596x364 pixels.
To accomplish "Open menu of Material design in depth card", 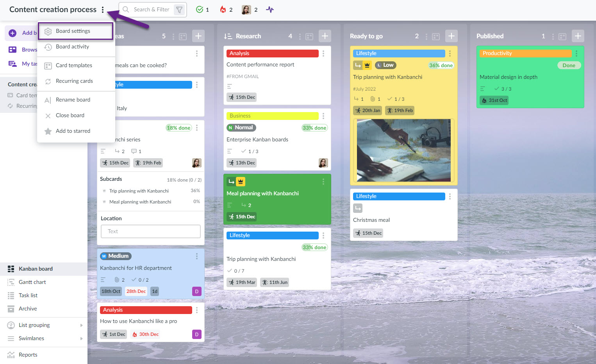I will click(576, 54).
